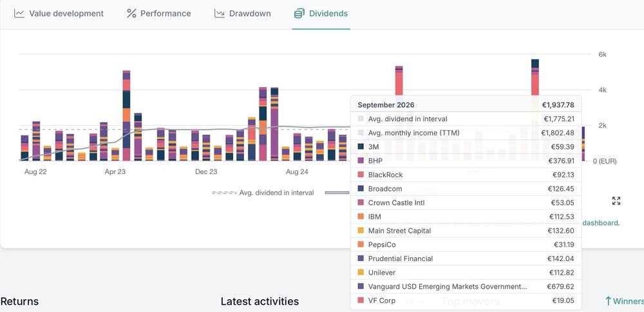Click the €132.60 Main Street amount
The width and height of the screenshot is (644, 312).
point(561,231)
